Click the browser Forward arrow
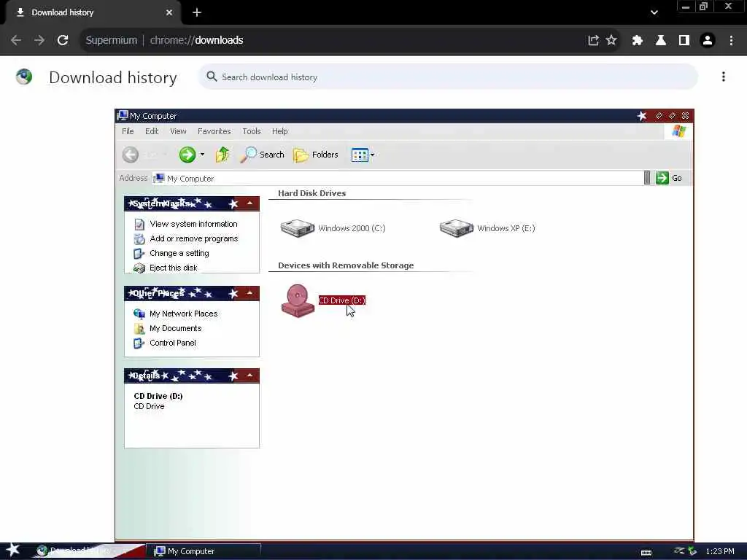747x560 pixels. point(39,41)
